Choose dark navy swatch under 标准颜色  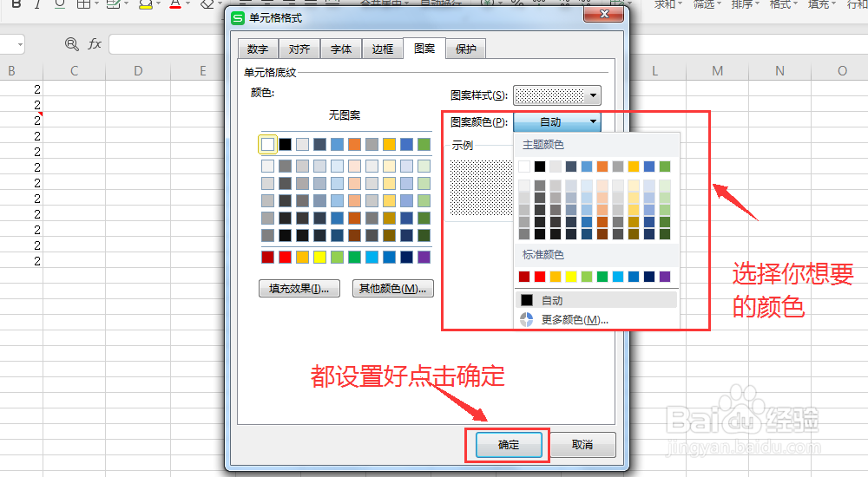[649, 276]
